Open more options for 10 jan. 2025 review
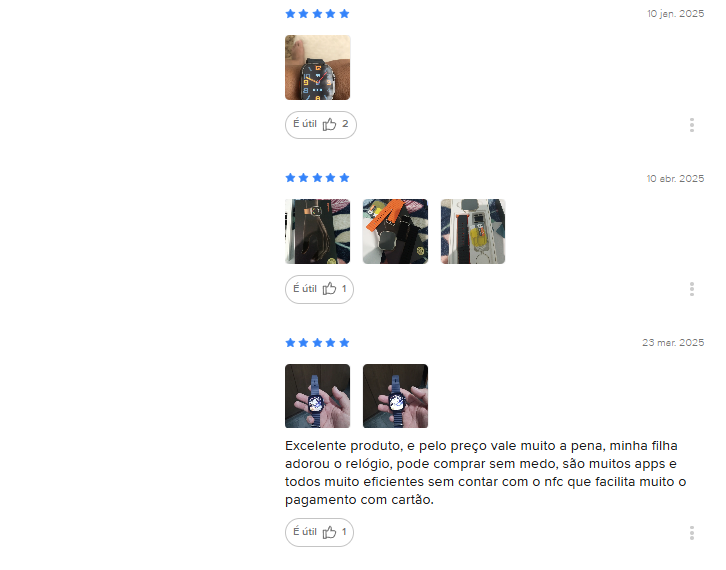The width and height of the screenshot is (726, 570). (x=691, y=125)
